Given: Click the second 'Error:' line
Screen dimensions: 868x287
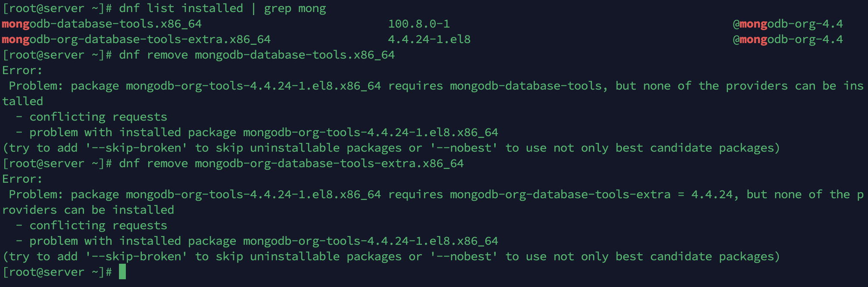Looking at the screenshot, I should coord(22,179).
